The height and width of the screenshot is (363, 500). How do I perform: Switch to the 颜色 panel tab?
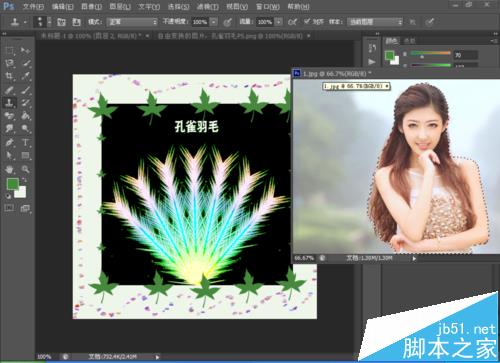(x=392, y=41)
